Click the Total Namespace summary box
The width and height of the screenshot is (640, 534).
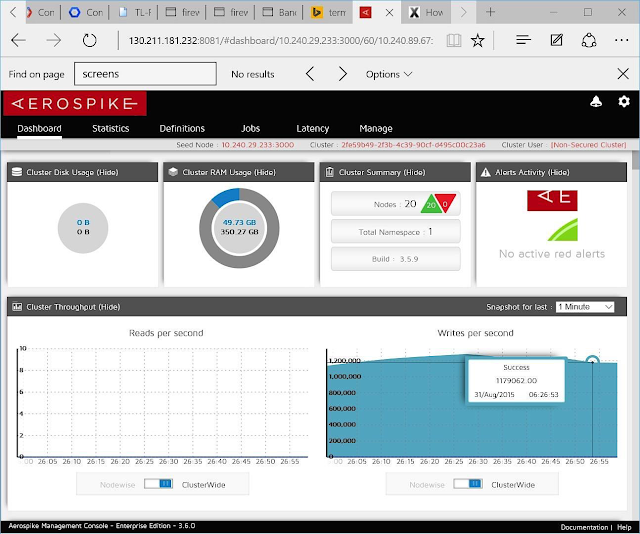click(x=396, y=231)
